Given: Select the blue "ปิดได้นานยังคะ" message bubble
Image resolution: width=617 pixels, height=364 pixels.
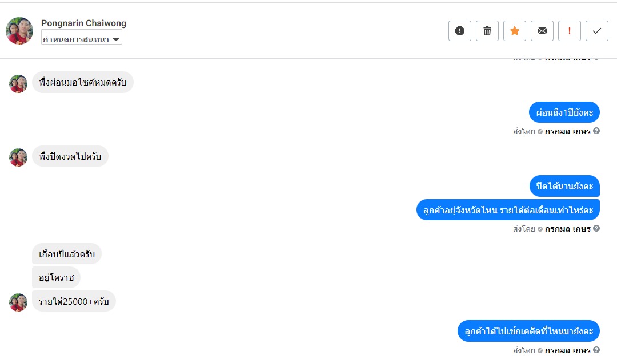Looking at the screenshot, I should (x=564, y=186).
